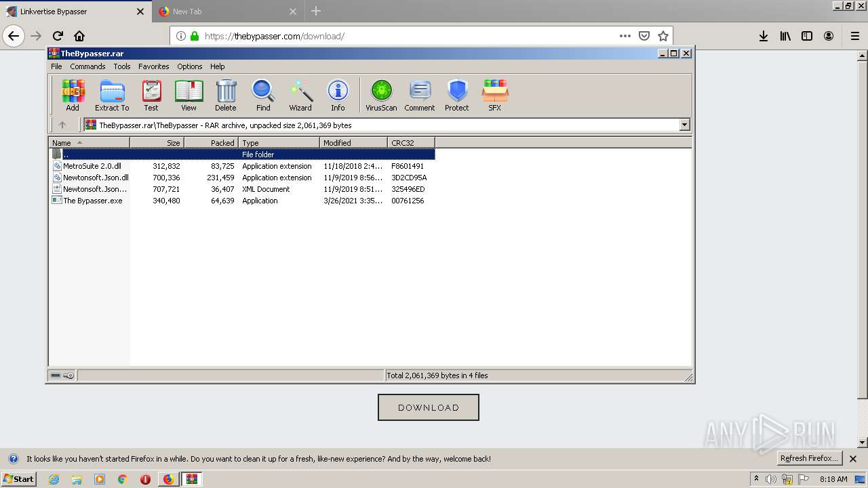Launch Internet Explorer from the taskbar
Screen dimensions: 868x488
pos(54,479)
